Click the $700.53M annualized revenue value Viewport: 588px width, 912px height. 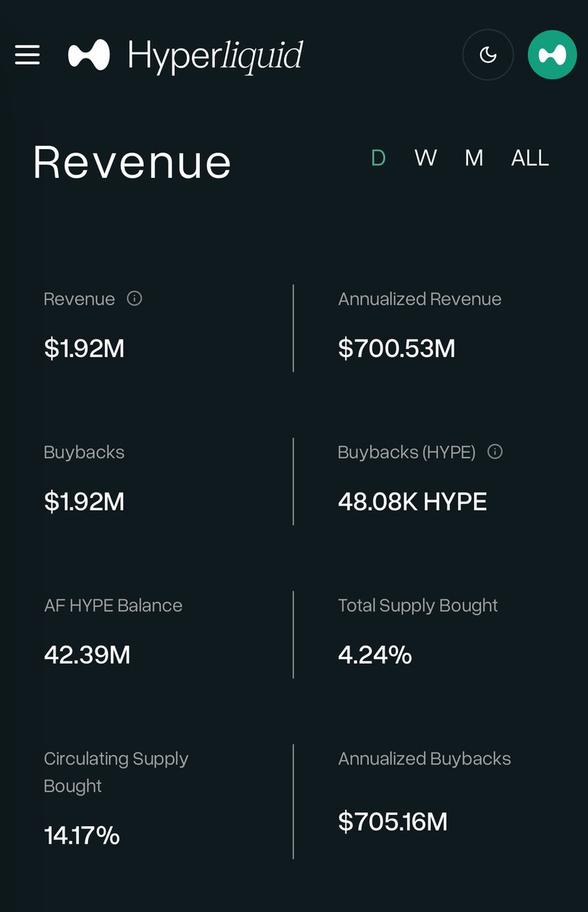click(x=397, y=349)
